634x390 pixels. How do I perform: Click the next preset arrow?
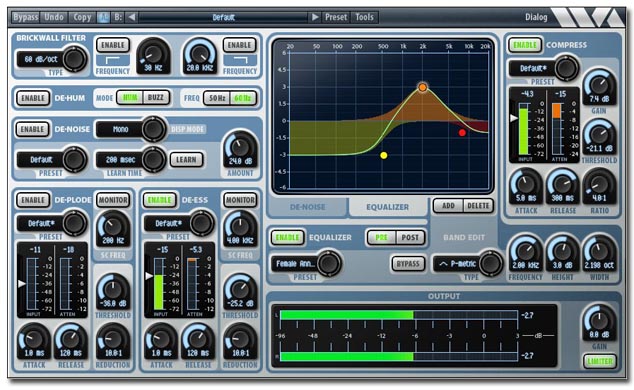click(x=315, y=17)
